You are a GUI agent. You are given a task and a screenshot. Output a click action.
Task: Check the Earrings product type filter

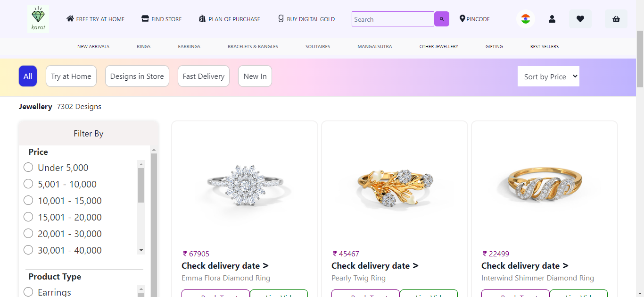pos(28,292)
